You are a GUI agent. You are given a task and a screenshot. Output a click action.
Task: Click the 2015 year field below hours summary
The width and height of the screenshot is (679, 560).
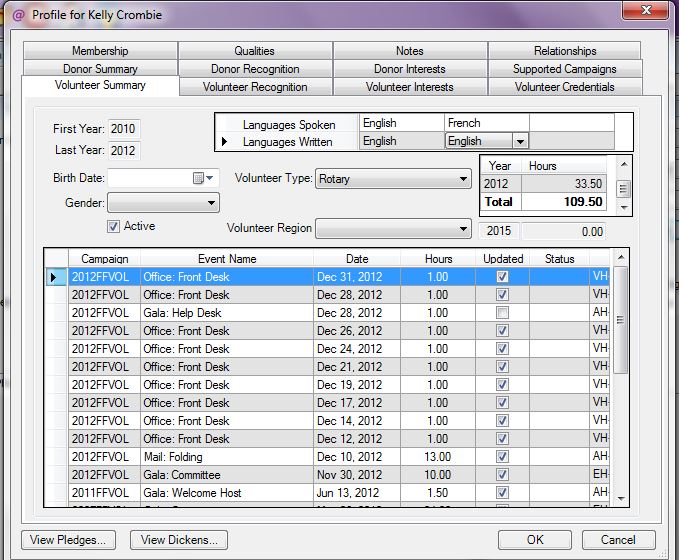click(x=499, y=231)
